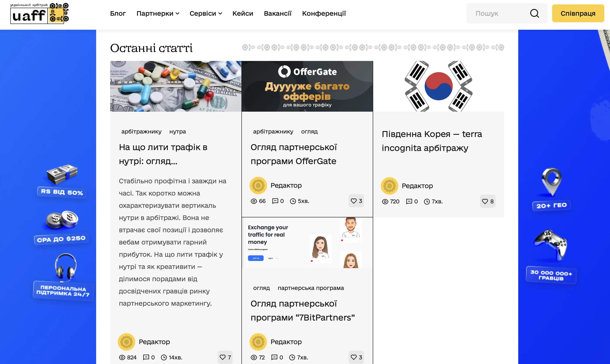The width and height of the screenshot is (610, 364).
Task: Open article Огляд партнерської програми OfferGate
Action: (x=294, y=154)
